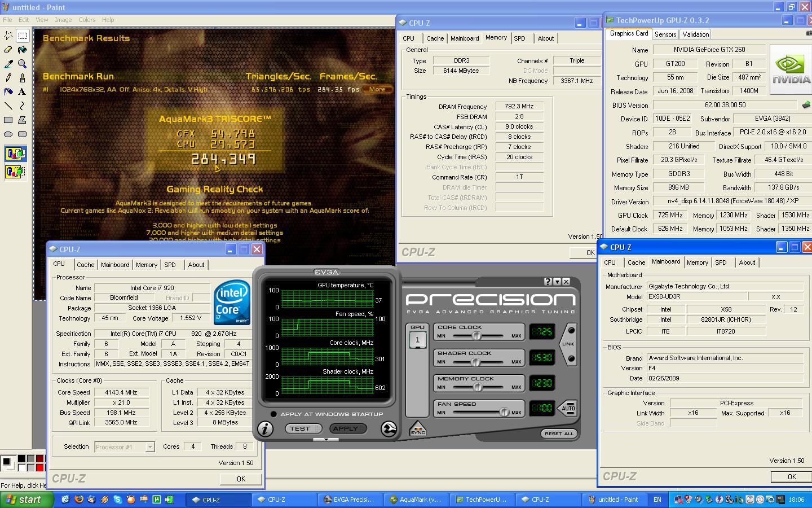Toggle the lower LINK clock indicator

tap(571, 358)
